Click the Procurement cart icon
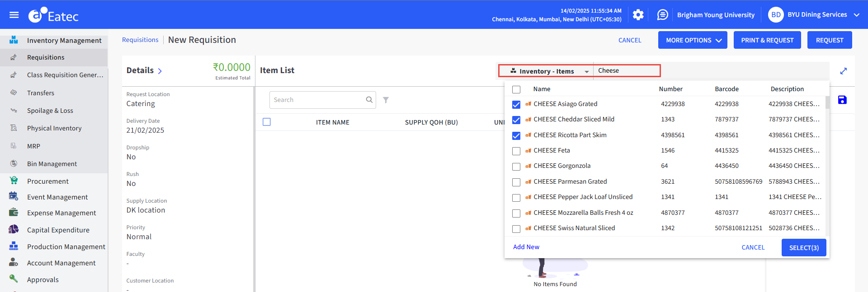Viewport: 868px width, 292px height. click(x=14, y=181)
